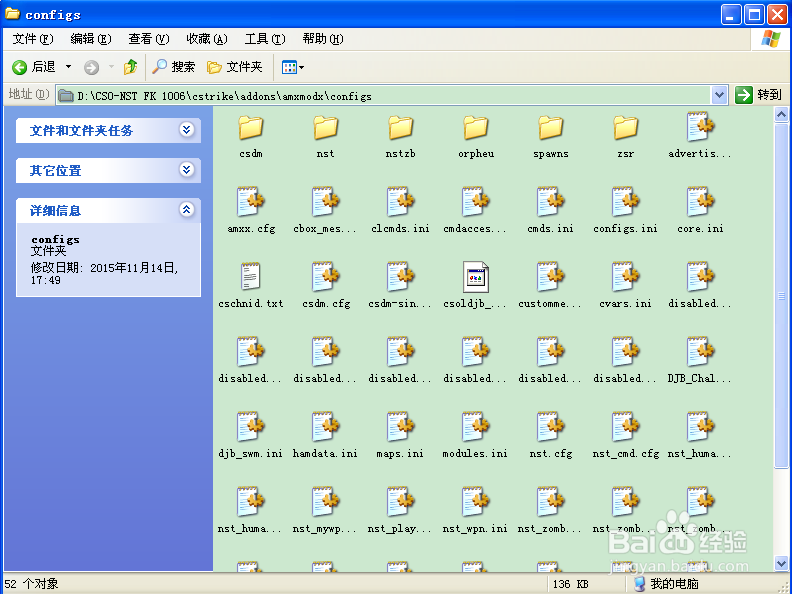This screenshot has width=792, height=594.
Task: Click the vertical scrollbar down arrow
Action: tap(781, 563)
